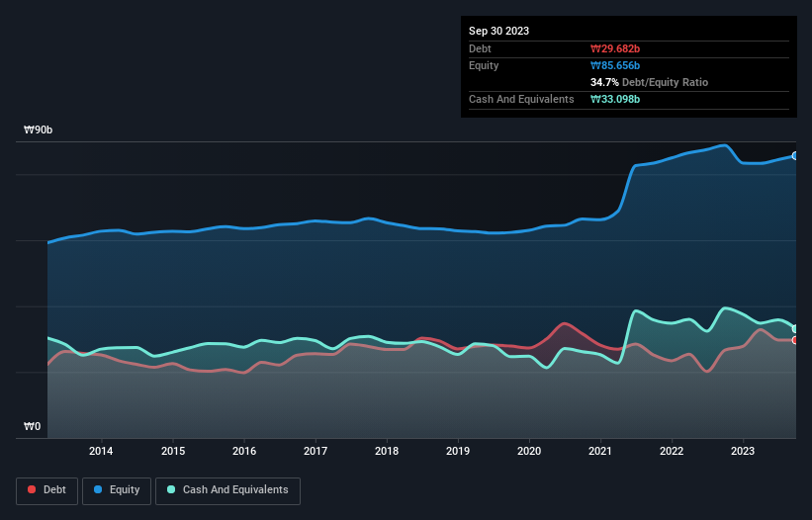Click the 2018 x-axis label

point(387,451)
